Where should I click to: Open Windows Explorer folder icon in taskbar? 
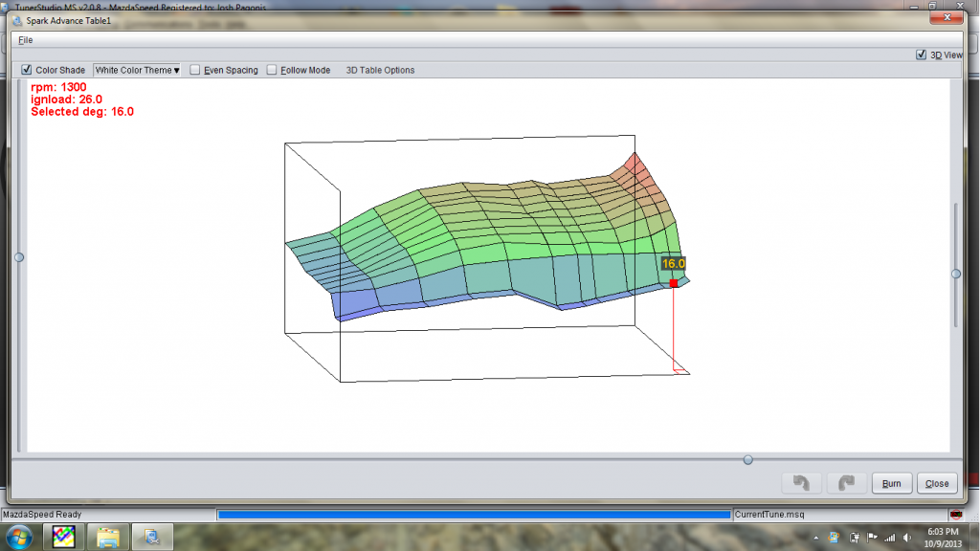[x=107, y=537]
